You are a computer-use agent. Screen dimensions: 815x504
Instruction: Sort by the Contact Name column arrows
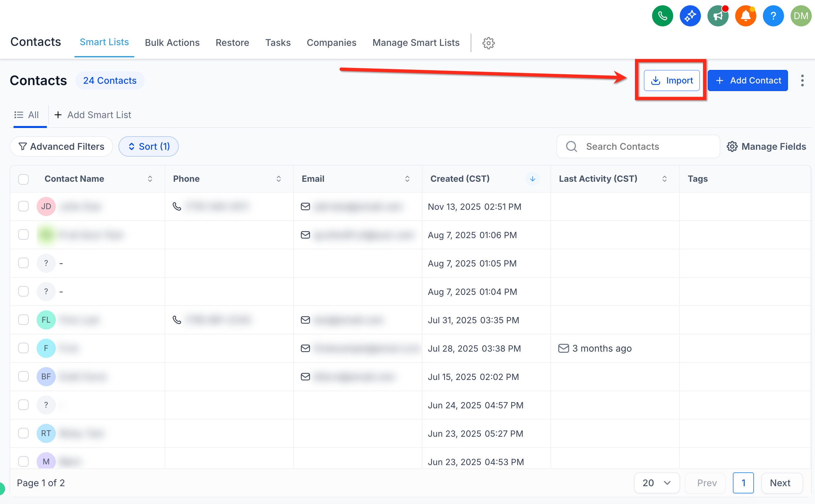click(x=150, y=179)
